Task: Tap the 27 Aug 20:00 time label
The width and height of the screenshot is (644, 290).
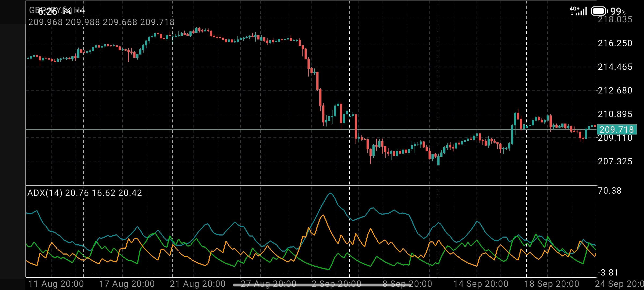Action: click(x=269, y=284)
